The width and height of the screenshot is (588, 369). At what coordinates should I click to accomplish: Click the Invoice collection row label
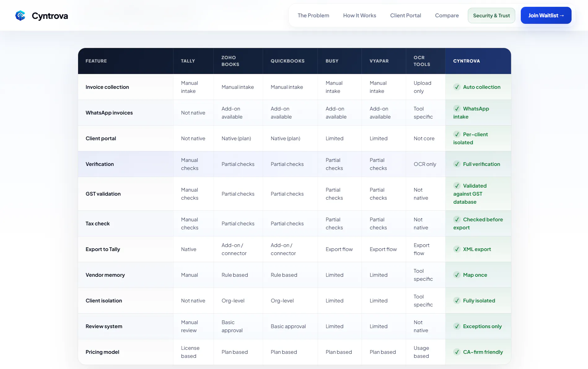point(107,87)
